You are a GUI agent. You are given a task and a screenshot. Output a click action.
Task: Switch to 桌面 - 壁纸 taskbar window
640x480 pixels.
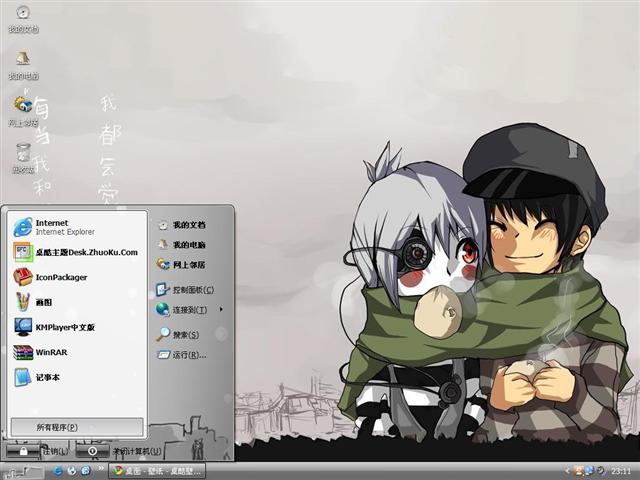pyautogui.click(x=157, y=471)
